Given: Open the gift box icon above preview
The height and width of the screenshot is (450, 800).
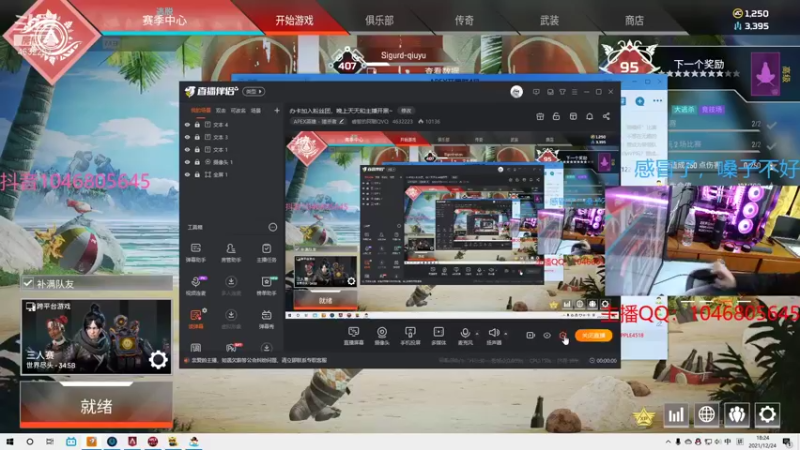Looking at the screenshot, I should [x=540, y=116].
